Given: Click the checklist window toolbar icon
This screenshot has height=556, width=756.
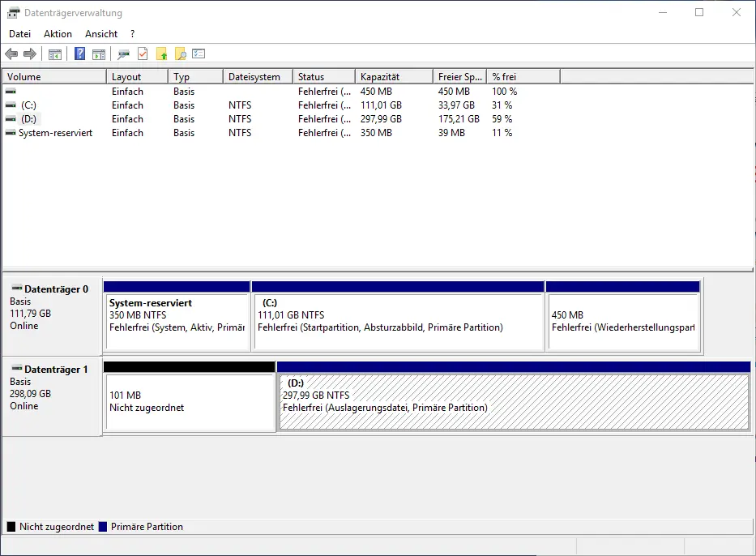Looking at the screenshot, I should pyautogui.click(x=199, y=53).
